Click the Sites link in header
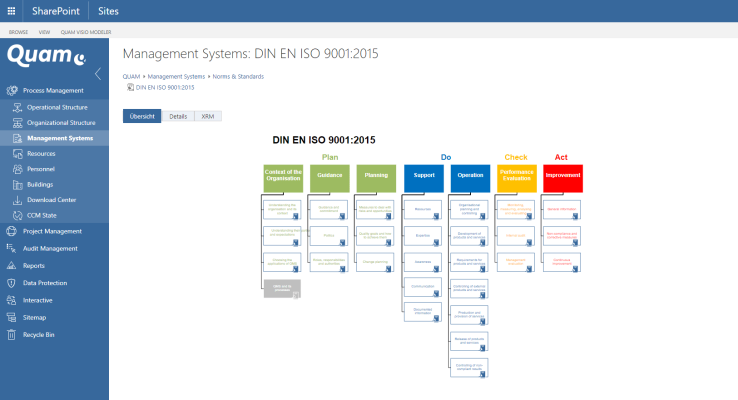 point(108,11)
